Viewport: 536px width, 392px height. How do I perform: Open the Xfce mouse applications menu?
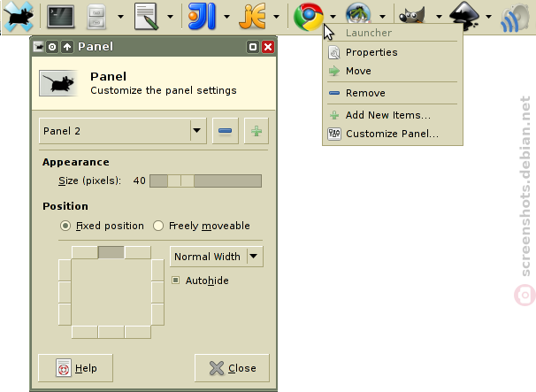point(19,16)
